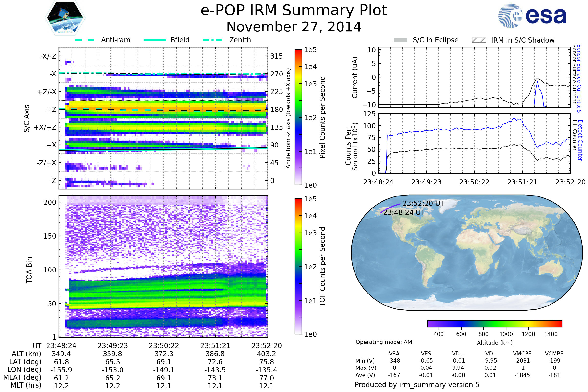The image size is (588, 392).
Task: Click the VSA column header
Action: click(x=394, y=354)
